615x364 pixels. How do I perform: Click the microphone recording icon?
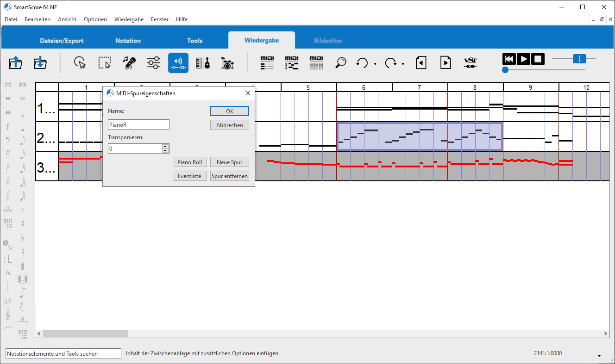tap(129, 62)
